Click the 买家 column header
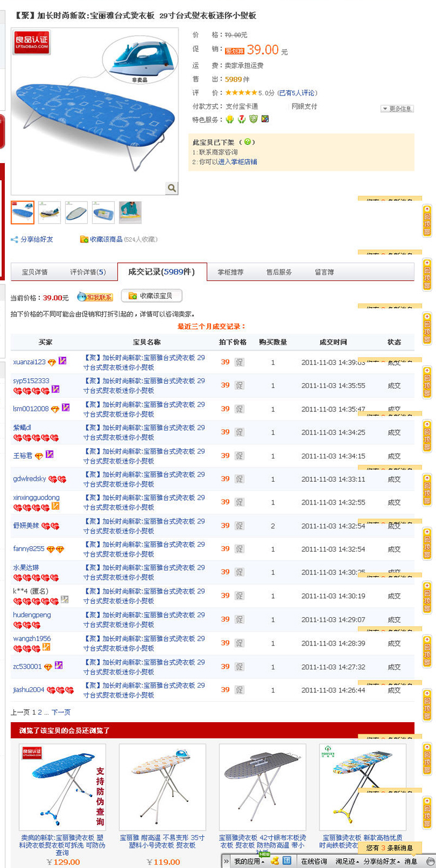Screen dimensions: 436x868 coord(45,342)
